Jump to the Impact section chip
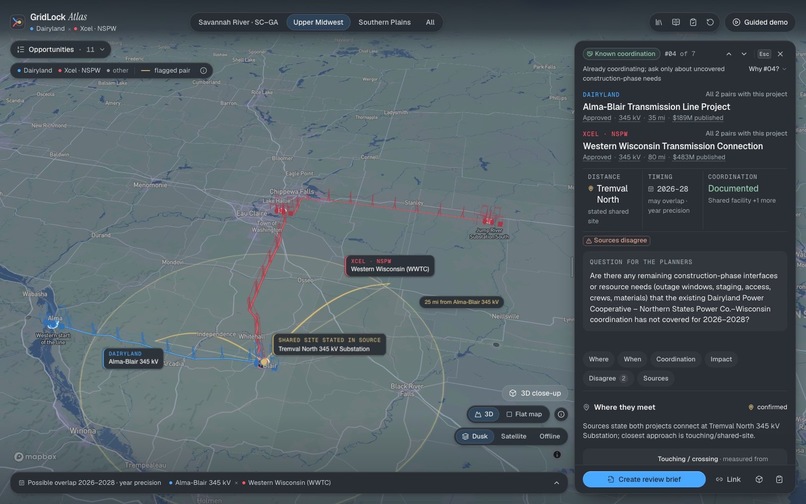Screen dimensions: 806x504 coord(721,359)
